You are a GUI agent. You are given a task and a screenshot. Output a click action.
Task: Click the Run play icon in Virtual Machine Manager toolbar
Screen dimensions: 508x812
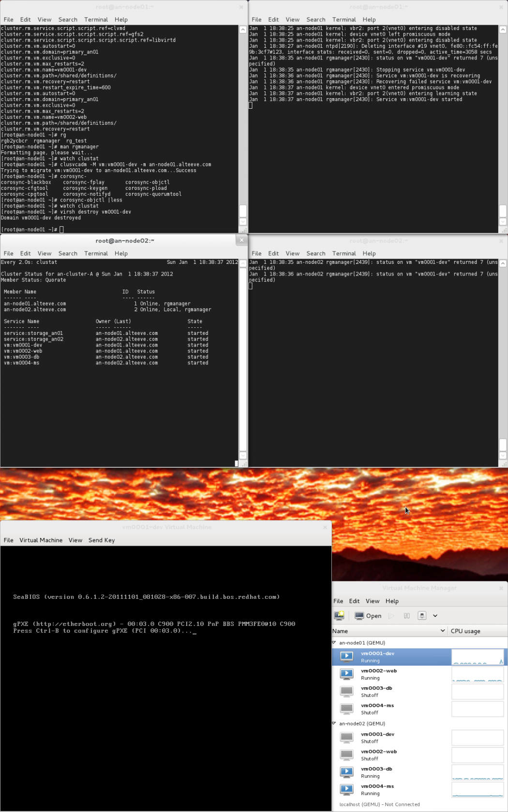391,616
